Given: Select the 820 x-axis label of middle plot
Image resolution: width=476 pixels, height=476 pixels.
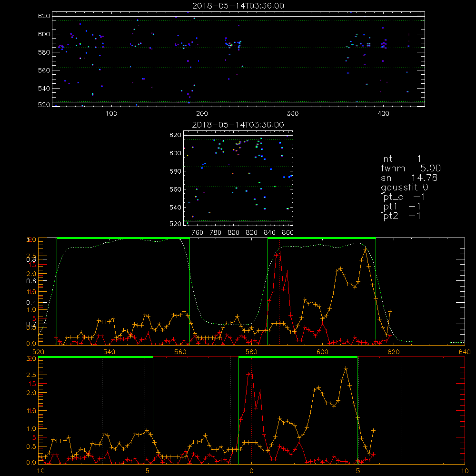Looking at the screenshot, I should [x=252, y=233].
